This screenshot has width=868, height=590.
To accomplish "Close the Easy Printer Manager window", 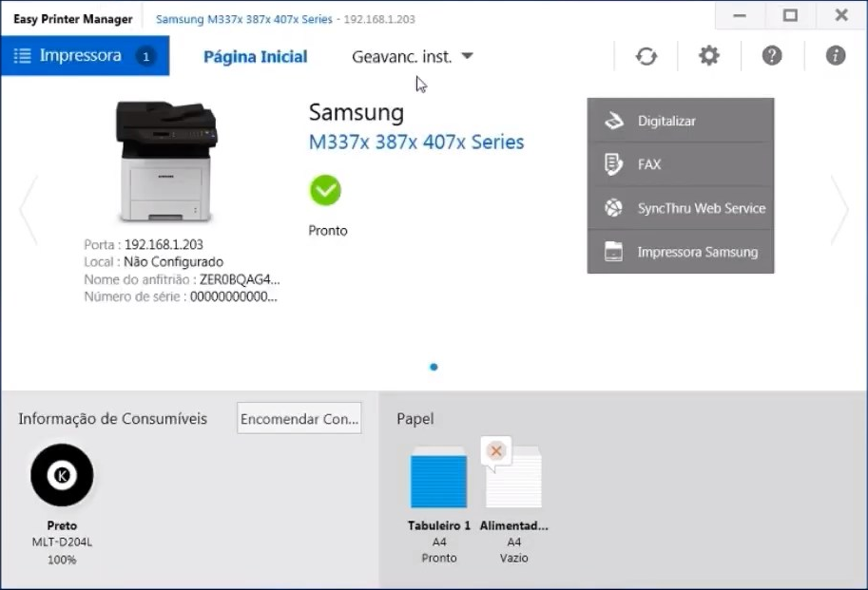I will pyautogui.click(x=841, y=15).
